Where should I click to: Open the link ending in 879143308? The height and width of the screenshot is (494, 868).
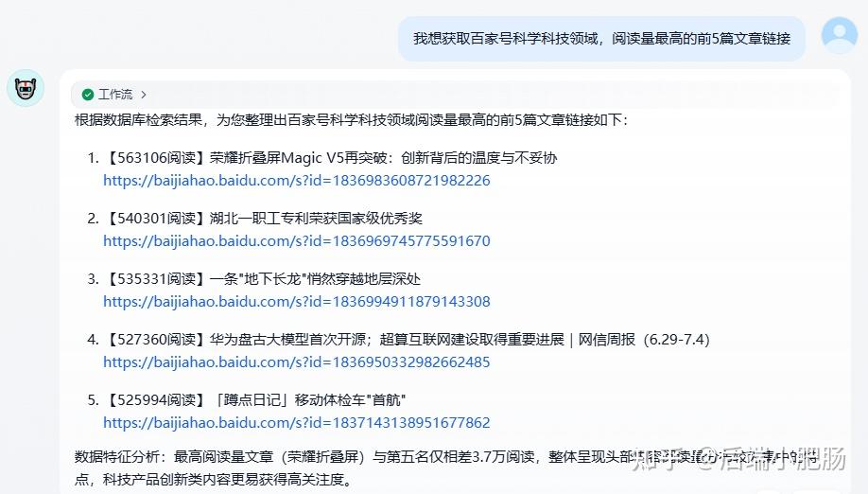click(x=297, y=301)
